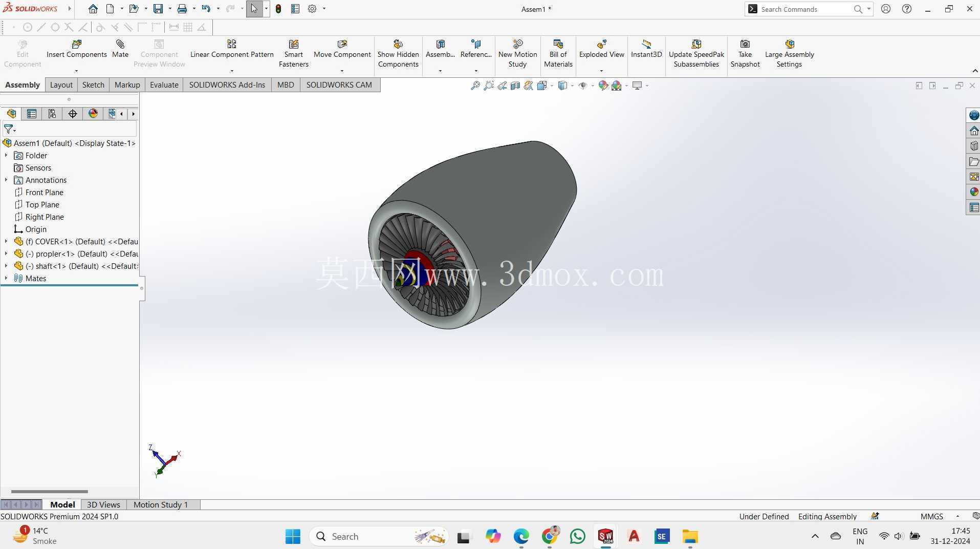Switch to the Sketch tab
Viewport: 980px width, 549px height.
[93, 85]
